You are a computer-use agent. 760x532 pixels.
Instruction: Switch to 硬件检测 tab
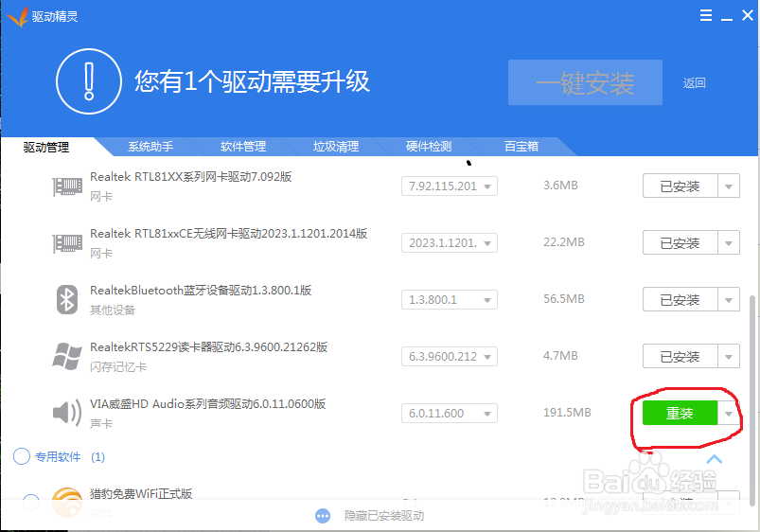click(x=429, y=147)
